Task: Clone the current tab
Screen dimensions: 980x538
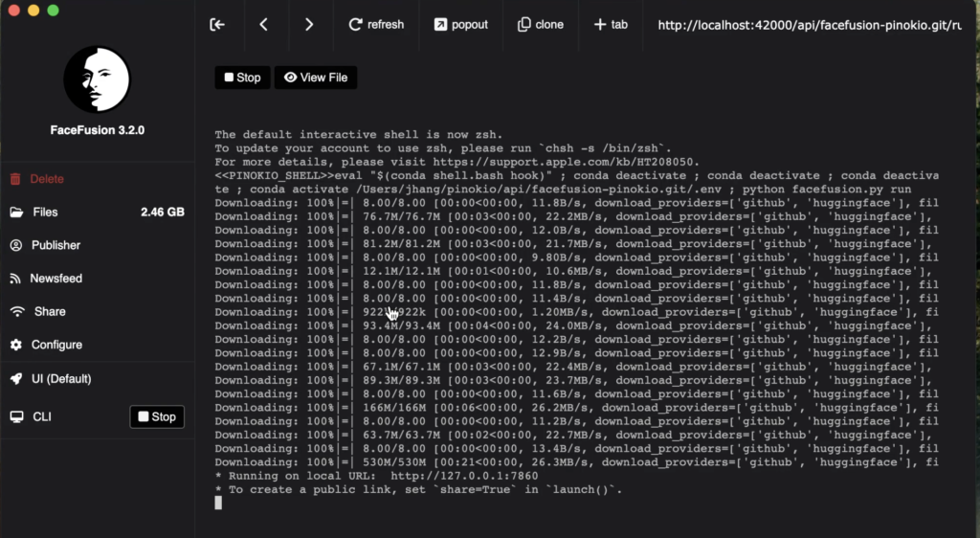Action: pos(541,24)
